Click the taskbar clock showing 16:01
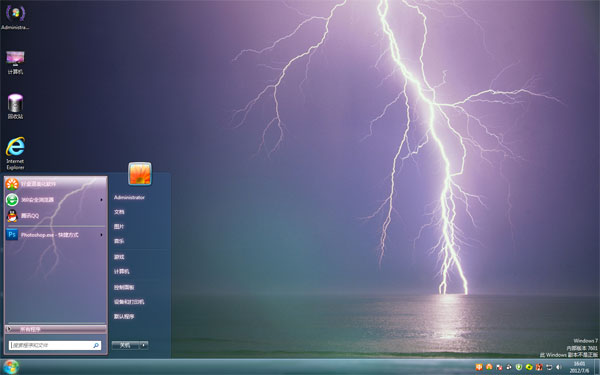 [x=579, y=367]
